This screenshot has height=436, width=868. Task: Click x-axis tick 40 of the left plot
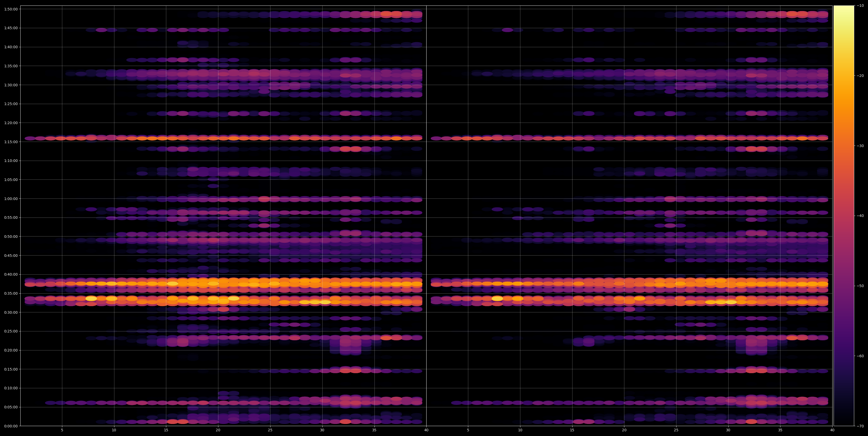point(426,430)
